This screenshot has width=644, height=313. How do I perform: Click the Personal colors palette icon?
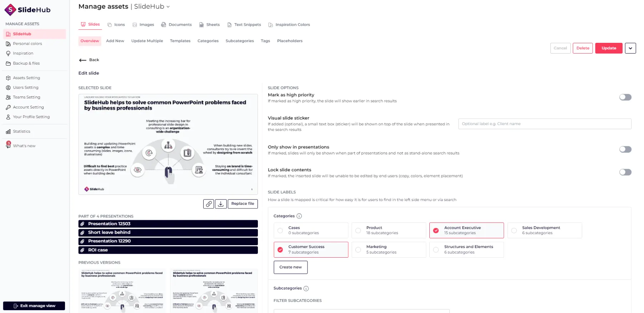[x=8, y=44]
